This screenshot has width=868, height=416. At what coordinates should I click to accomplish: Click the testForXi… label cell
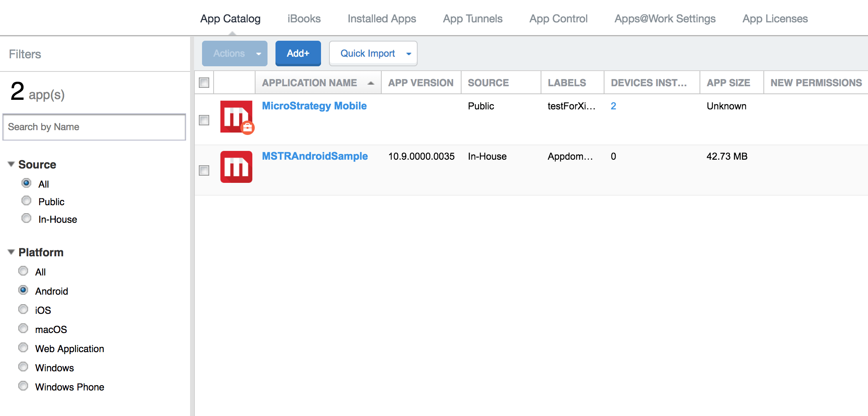(572, 106)
